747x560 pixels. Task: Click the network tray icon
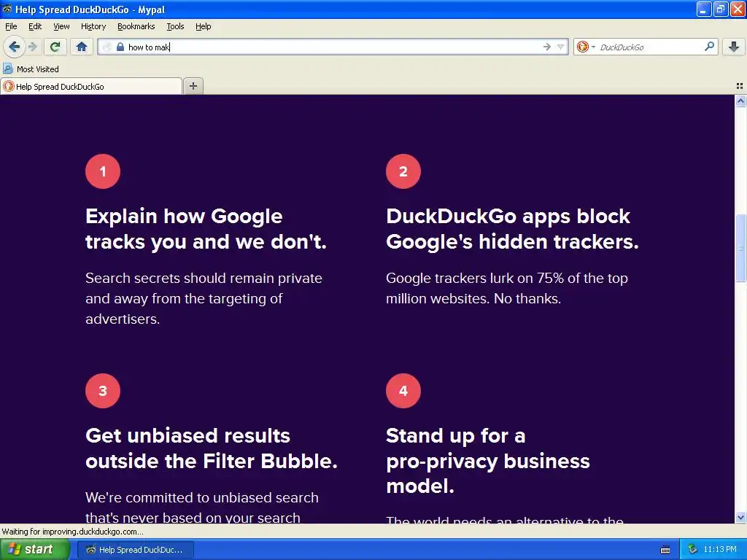[x=692, y=550]
